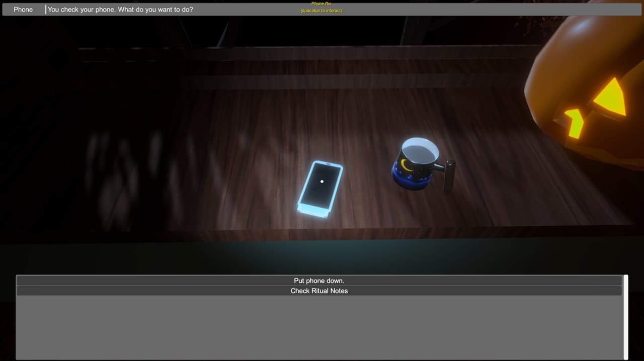Click the yellow "Phone.fbx" object label
This screenshot has width=644, height=361.
(321, 4)
